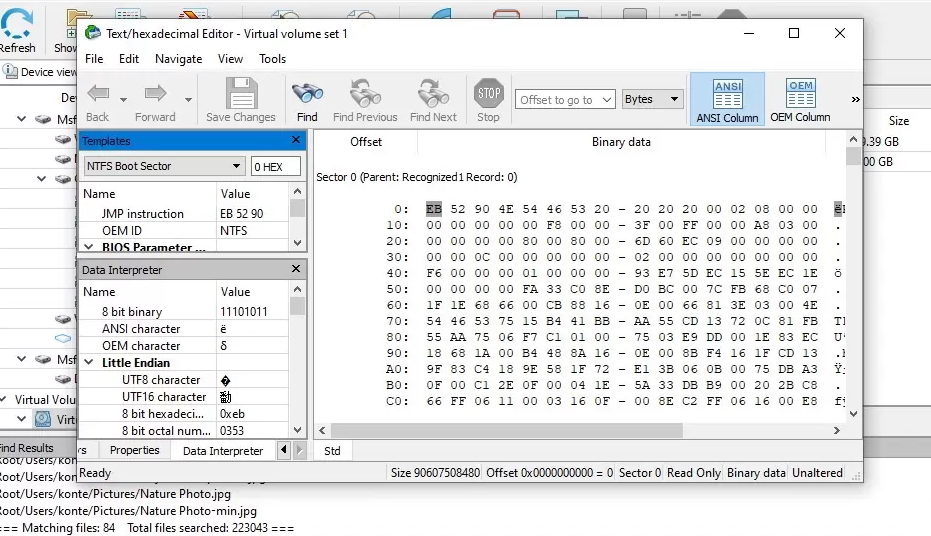This screenshot has height=536, width=931.
Task: Open Forward history dropdown arrow
Action: (188, 100)
